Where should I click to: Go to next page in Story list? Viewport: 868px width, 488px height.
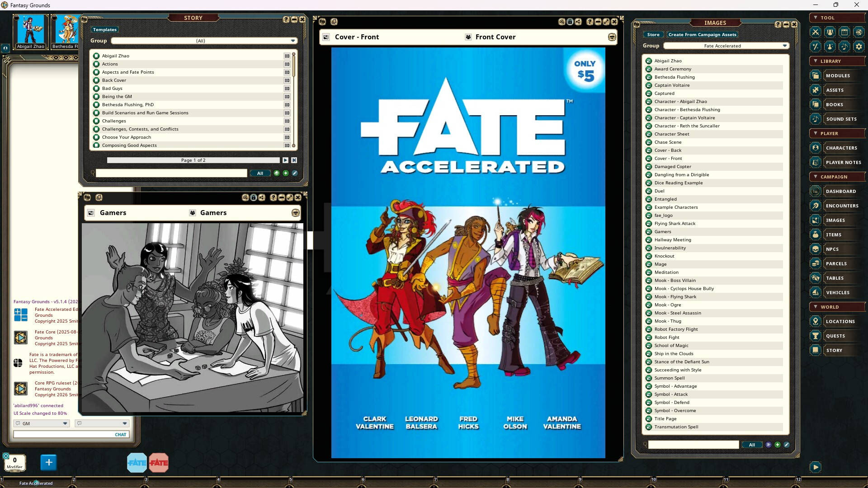tap(285, 160)
